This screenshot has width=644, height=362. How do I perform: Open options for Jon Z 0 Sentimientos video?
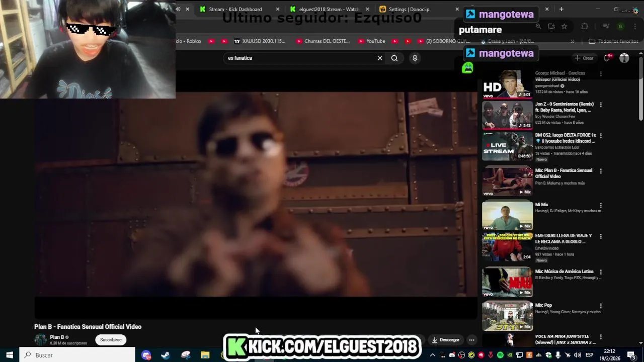click(601, 105)
